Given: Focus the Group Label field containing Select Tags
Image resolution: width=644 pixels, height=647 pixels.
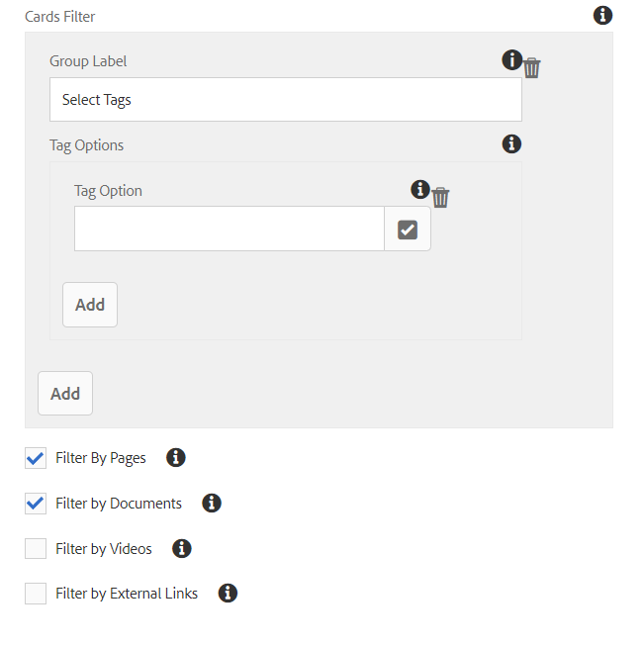Looking at the screenshot, I should (x=286, y=100).
